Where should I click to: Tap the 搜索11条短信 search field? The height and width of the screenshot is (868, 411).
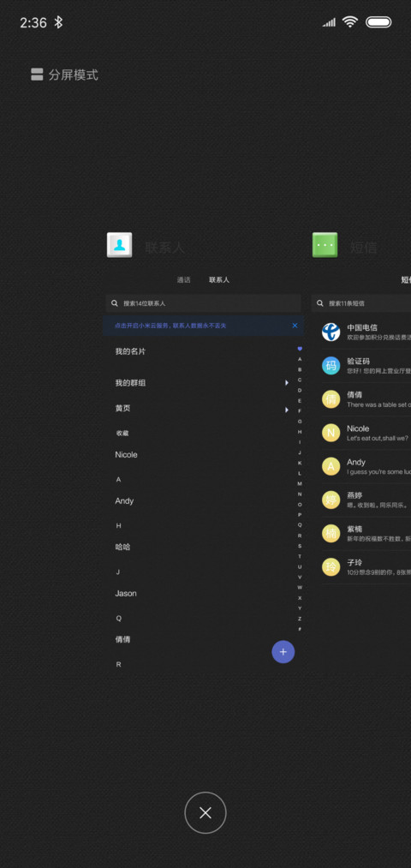[x=361, y=303]
